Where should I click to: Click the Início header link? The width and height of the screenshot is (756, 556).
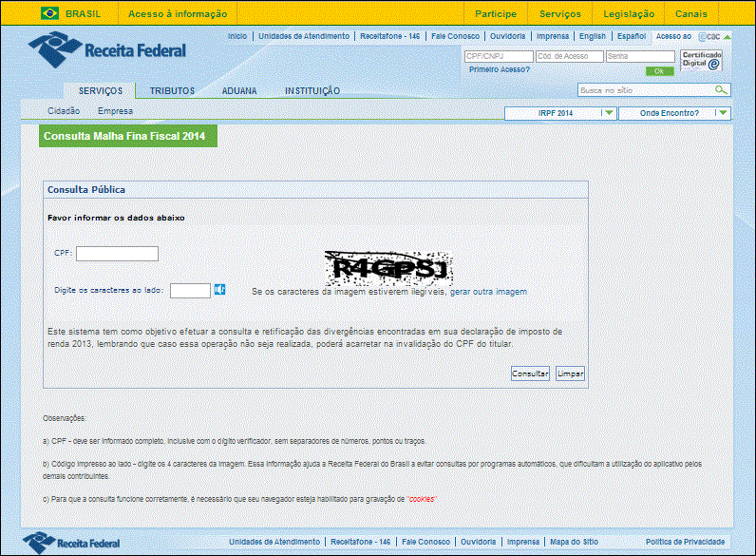click(237, 36)
